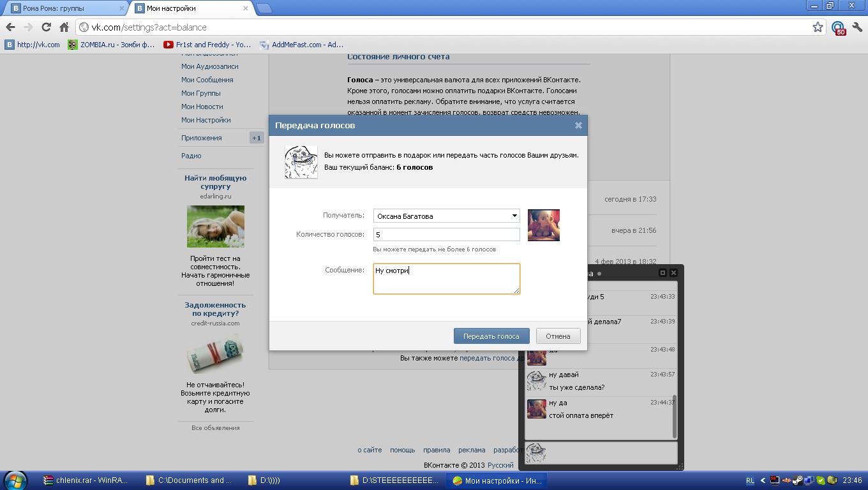Open Приложения in the sidebar
868x490 pixels.
(x=201, y=138)
